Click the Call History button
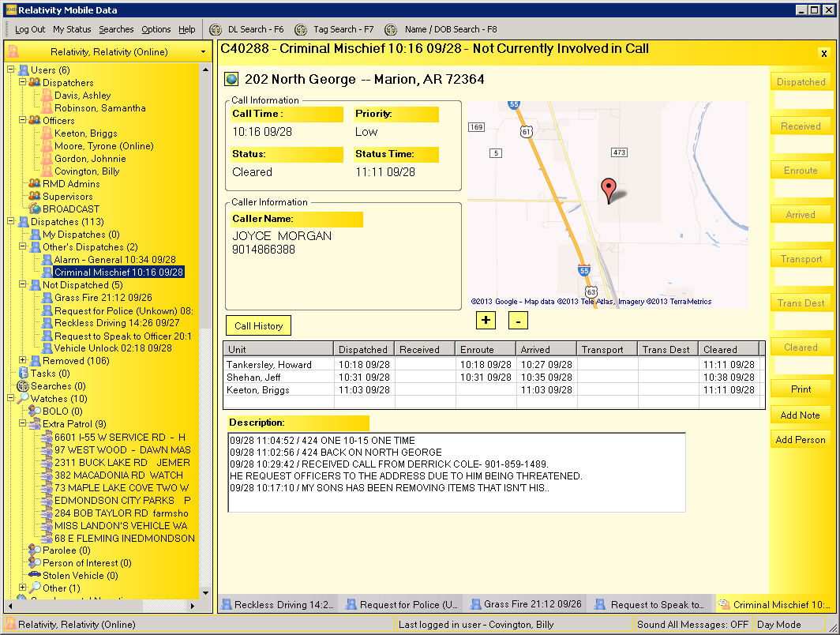Viewport: 840px width, 635px height. coord(258,326)
